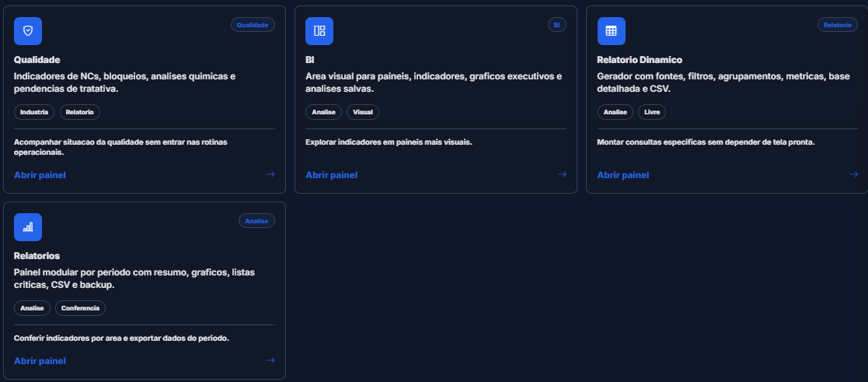
Task: Select the Analise tag in Relatorio Dinamico card
Action: pos(615,112)
